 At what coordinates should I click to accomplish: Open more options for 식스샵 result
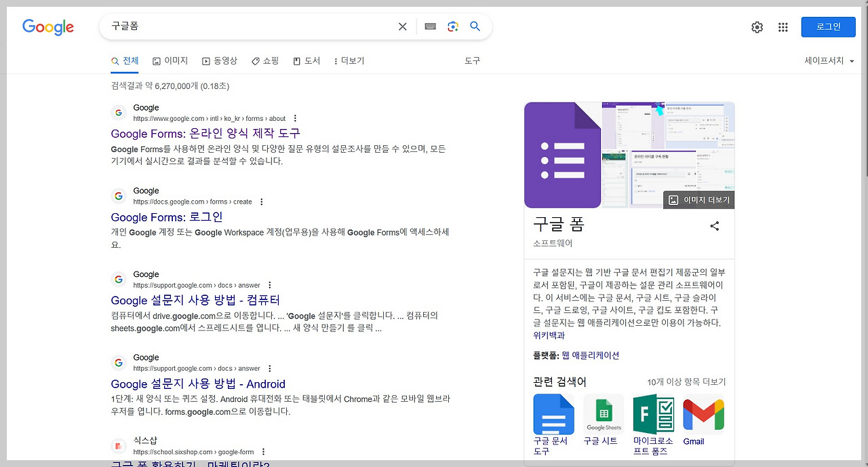tap(263, 452)
